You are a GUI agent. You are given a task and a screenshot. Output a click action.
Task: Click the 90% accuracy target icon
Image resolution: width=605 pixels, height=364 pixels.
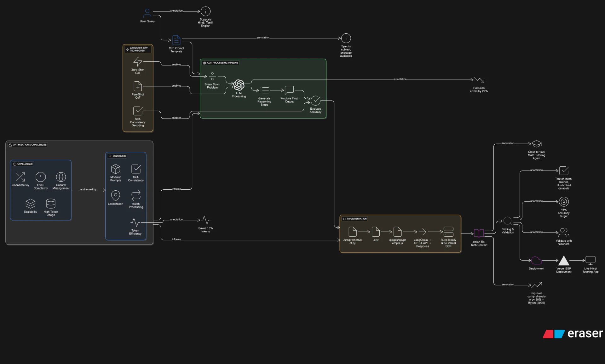click(564, 202)
